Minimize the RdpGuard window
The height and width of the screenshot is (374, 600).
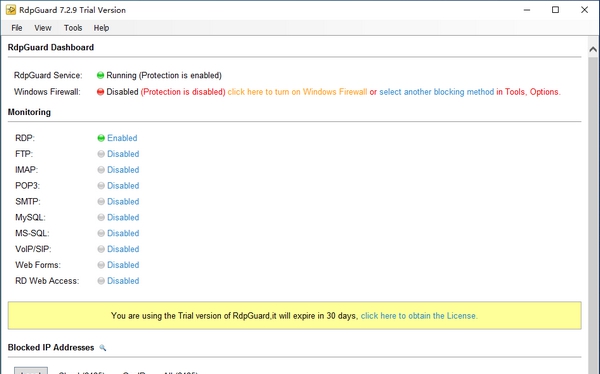click(x=527, y=10)
